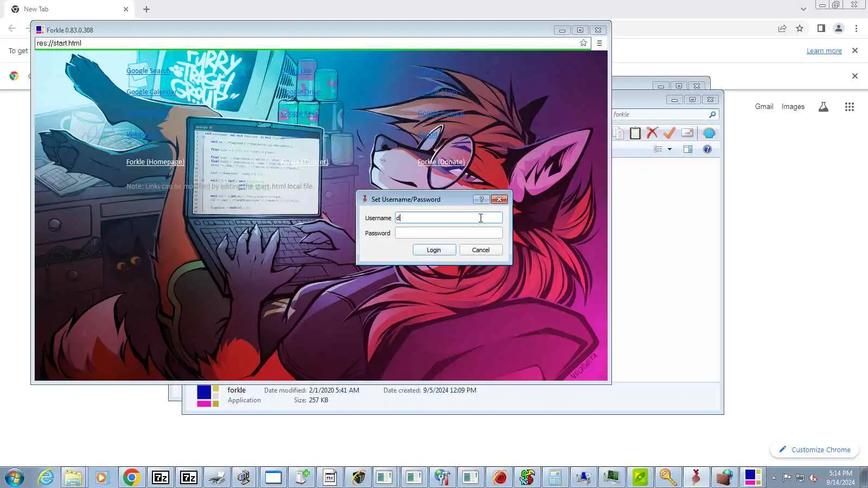Click the Password input field

(449, 233)
